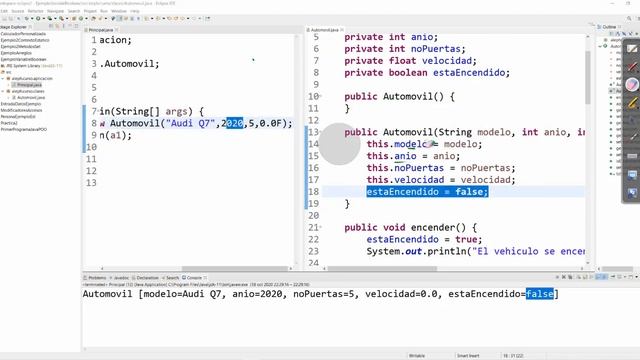
Task: Select the Outline view tab
Action: [x=609, y=27]
